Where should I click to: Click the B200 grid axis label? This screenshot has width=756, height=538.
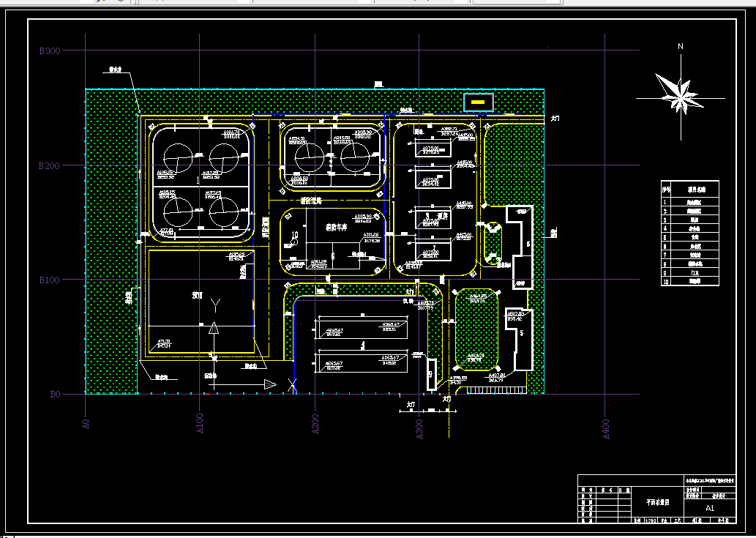coord(49,166)
